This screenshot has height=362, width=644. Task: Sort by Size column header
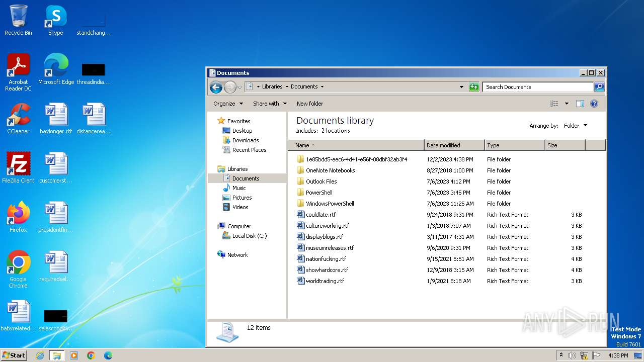point(565,145)
